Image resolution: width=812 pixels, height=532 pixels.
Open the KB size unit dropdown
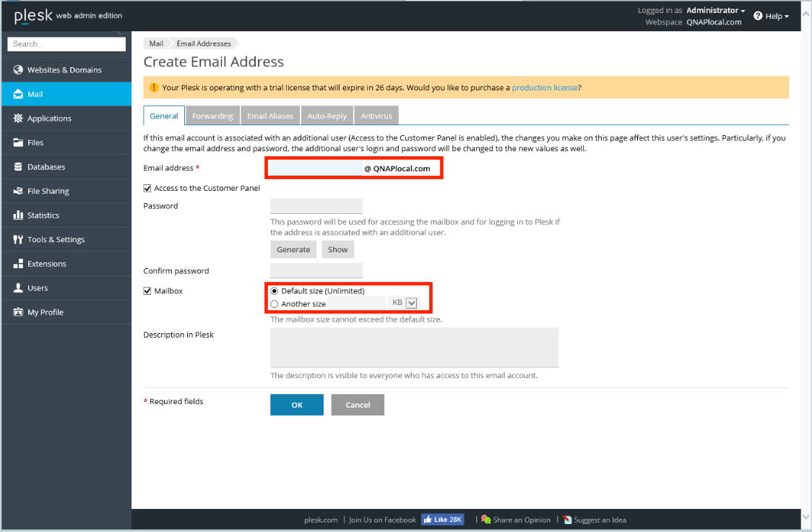[x=411, y=303]
